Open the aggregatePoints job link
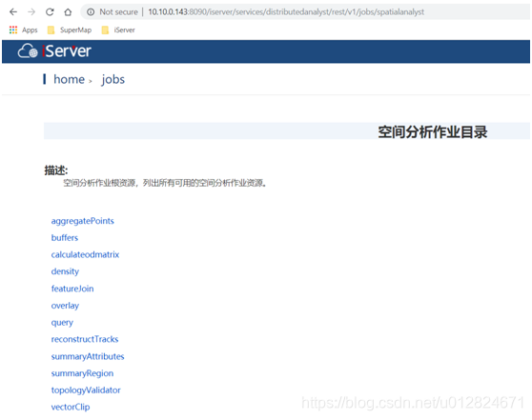The height and width of the screenshot is (420, 532). tap(82, 221)
